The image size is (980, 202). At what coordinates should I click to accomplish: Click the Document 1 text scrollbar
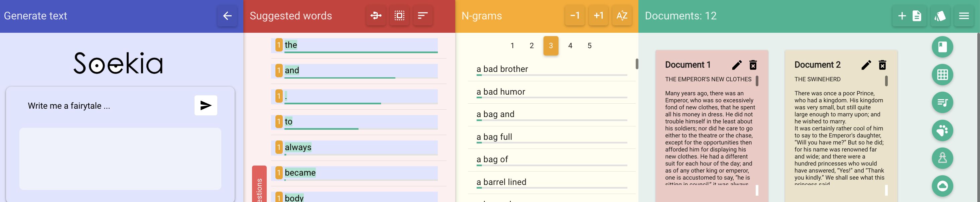click(757, 81)
